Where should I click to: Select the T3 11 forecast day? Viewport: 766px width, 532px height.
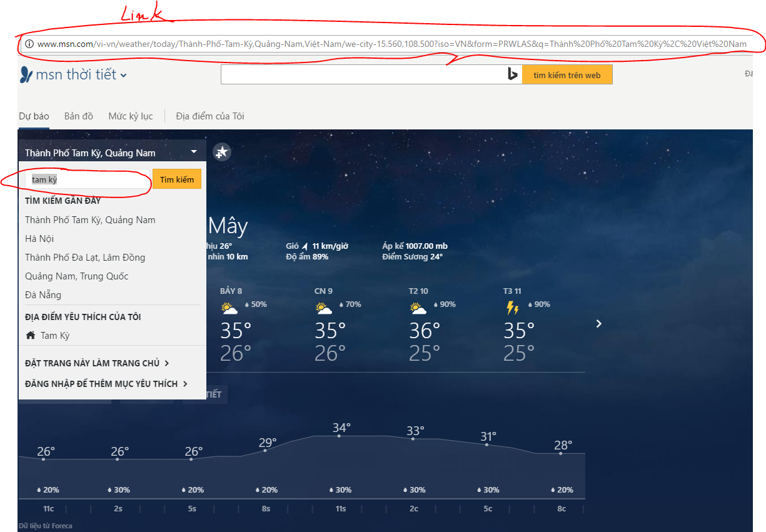(512, 291)
